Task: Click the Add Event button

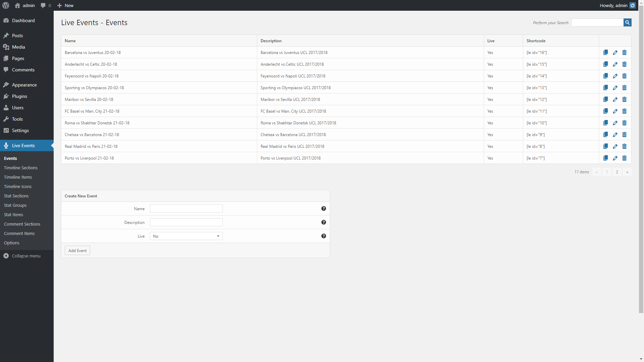Action: pos(77,250)
